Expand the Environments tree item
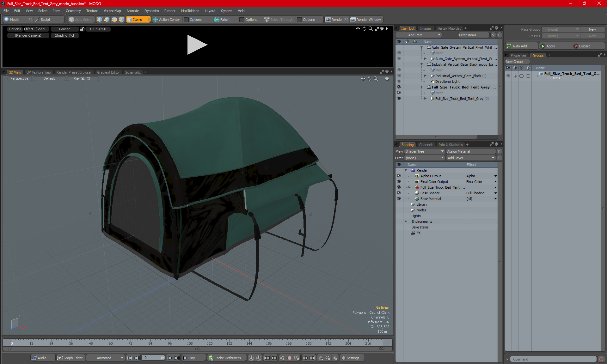The height and width of the screenshot is (364, 607). (x=406, y=221)
